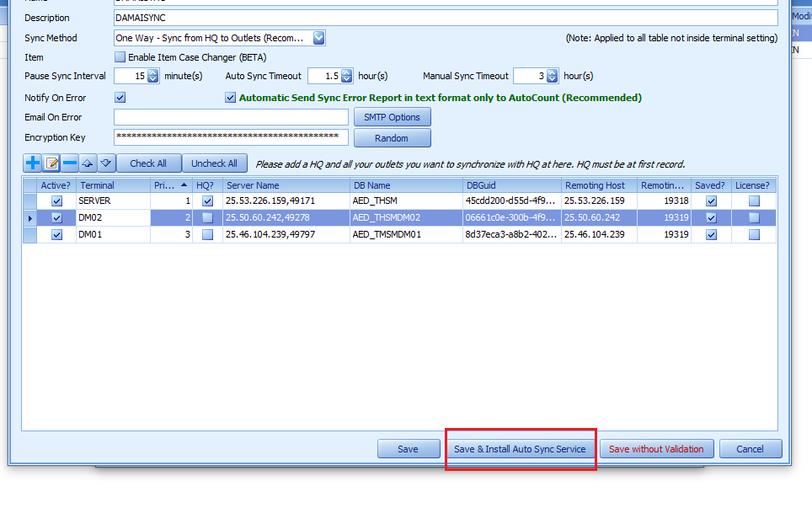Click the row indicator arrow beside DM02

(30, 218)
